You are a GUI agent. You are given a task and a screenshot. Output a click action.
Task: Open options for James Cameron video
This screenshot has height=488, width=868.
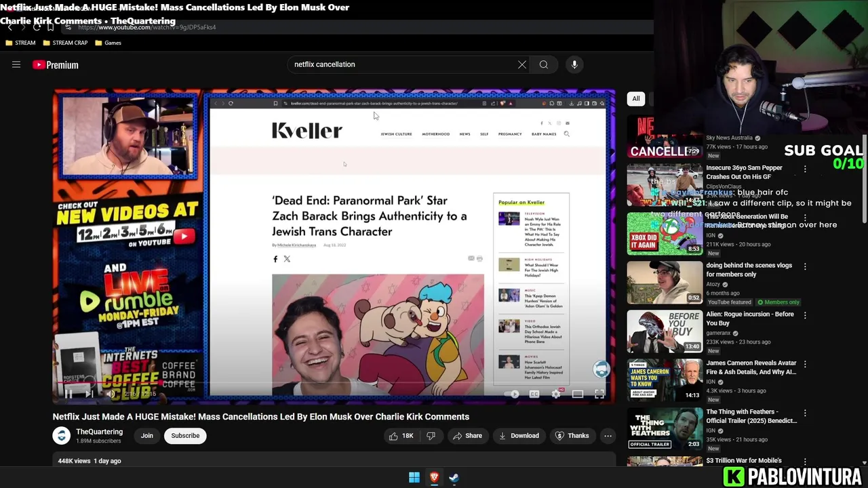[x=805, y=364]
